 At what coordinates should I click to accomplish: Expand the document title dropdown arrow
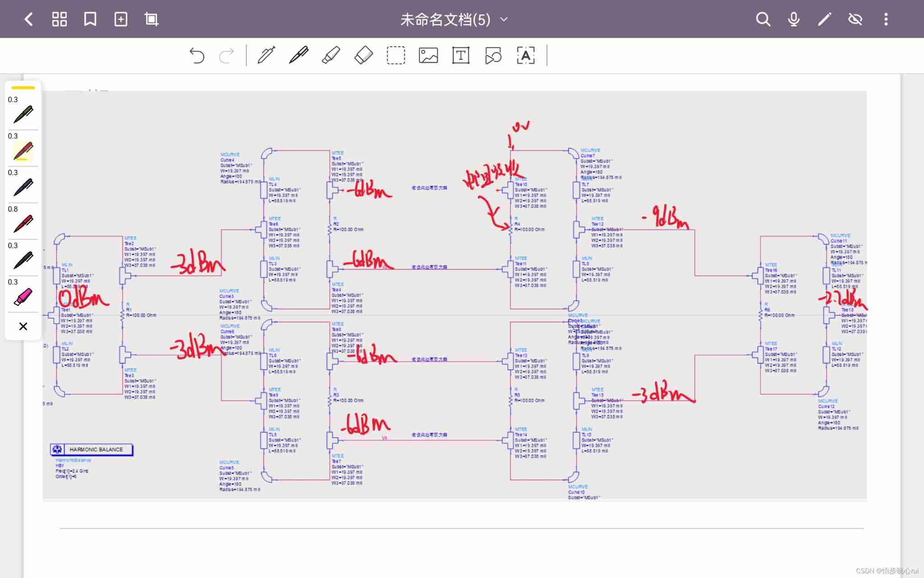click(504, 19)
